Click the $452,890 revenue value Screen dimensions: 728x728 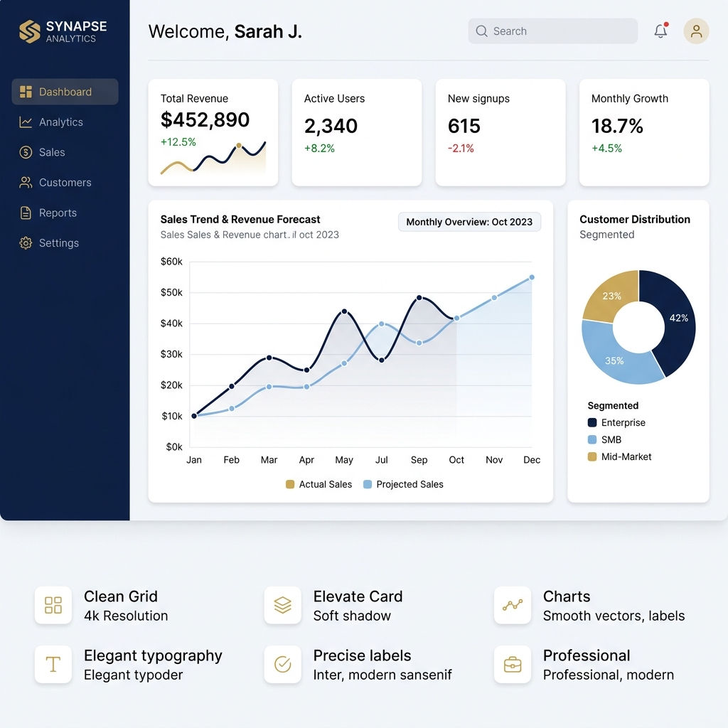(205, 119)
